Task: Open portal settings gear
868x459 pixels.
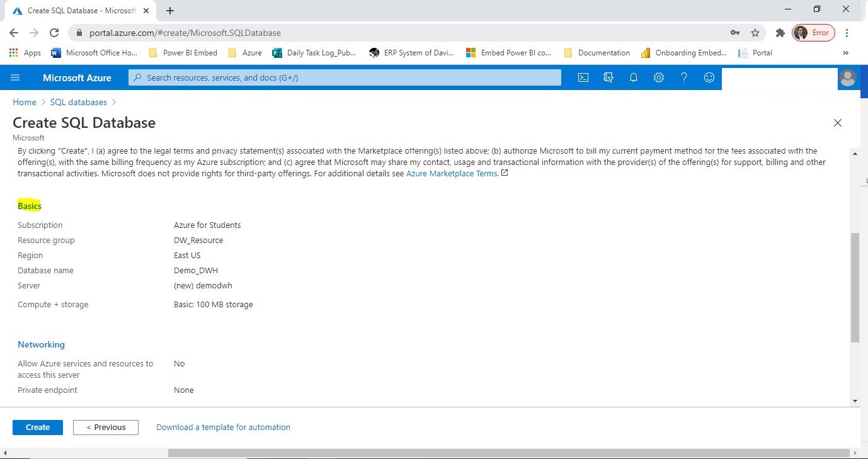Action: pyautogui.click(x=659, y=77)
